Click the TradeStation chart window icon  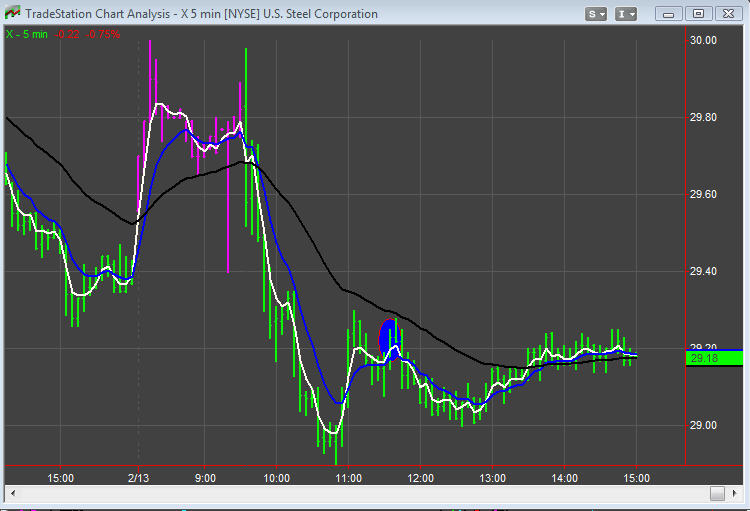point(12,13)
